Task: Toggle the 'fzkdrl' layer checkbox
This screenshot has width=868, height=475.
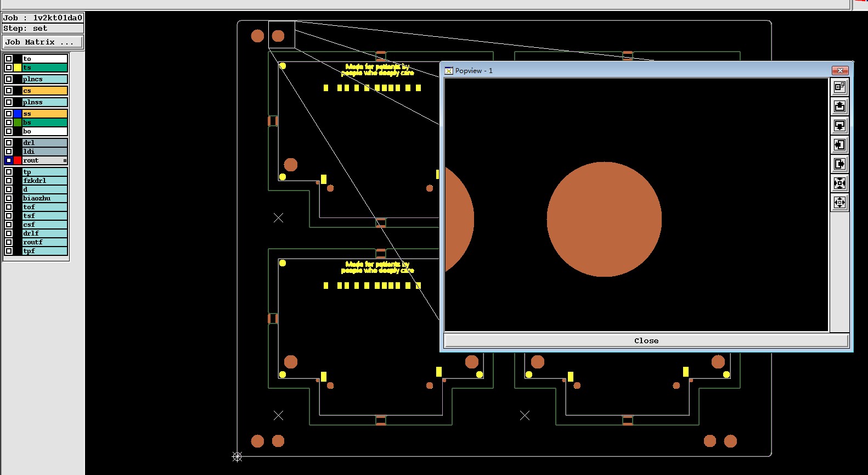Action: (x=9, y=181)
